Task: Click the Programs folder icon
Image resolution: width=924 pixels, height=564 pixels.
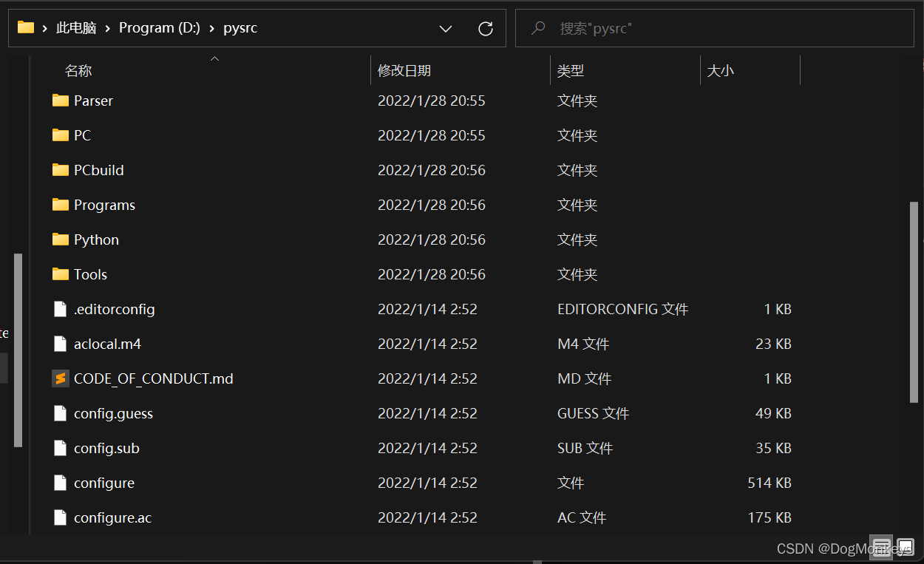Action: pyautogui.click(x=61, y=205)
